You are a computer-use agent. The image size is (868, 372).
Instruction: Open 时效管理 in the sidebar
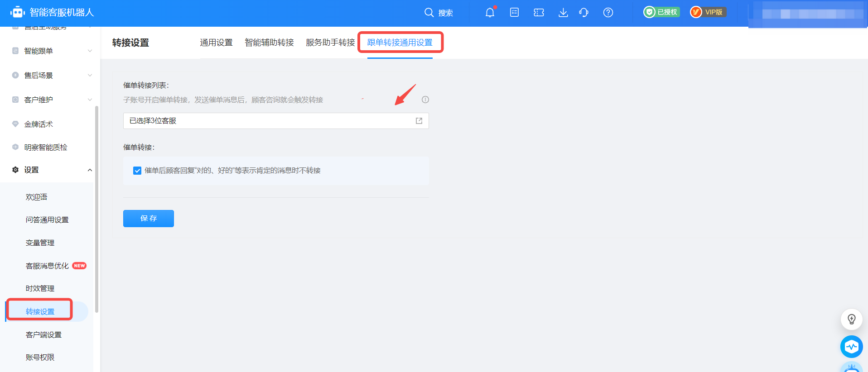pyautogui.click(x=40, y=289)
